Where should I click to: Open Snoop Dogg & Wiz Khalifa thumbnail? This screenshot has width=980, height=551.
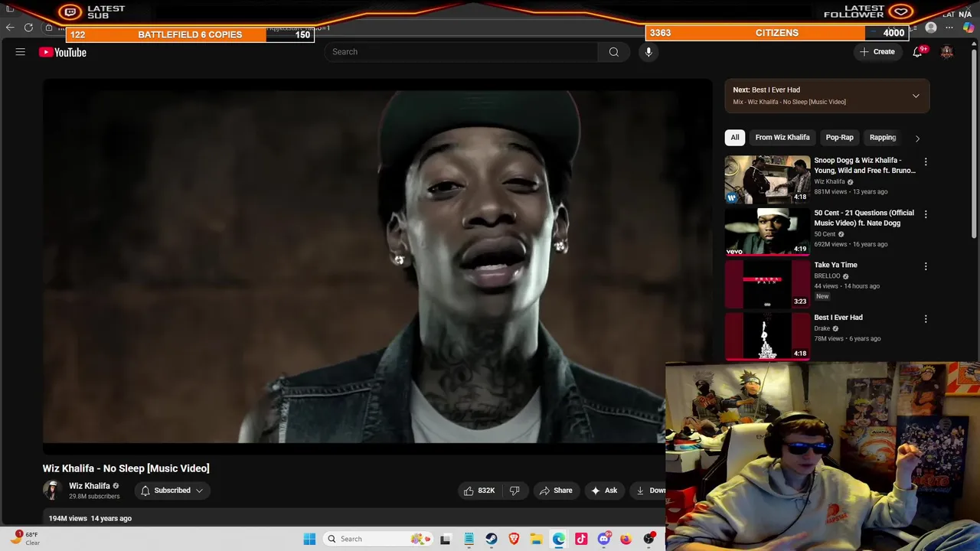(x=767, y=179)
